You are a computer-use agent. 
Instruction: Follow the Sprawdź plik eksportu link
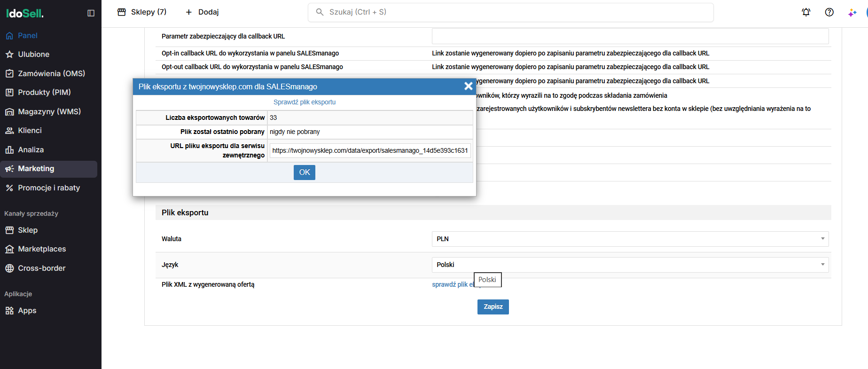pos(305,102)
